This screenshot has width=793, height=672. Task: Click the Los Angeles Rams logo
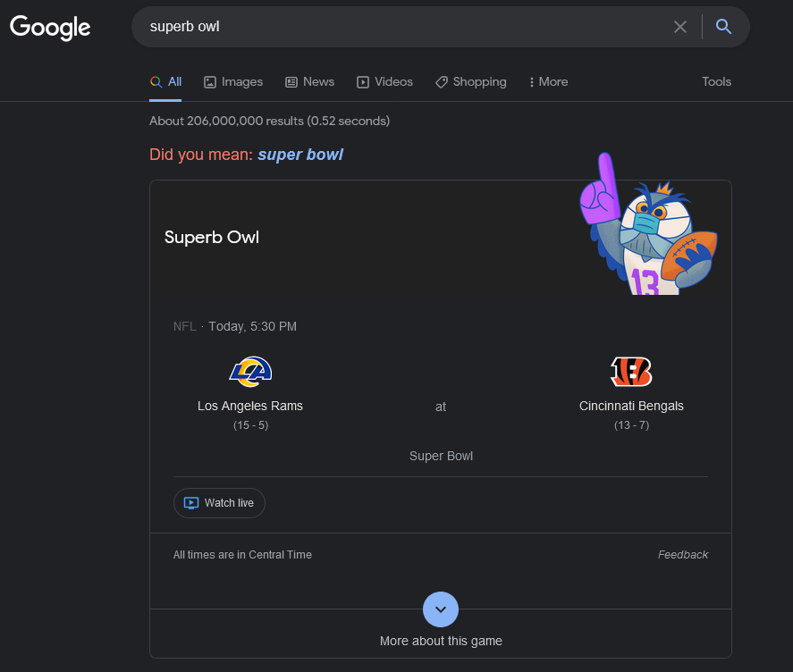point(250,372)
